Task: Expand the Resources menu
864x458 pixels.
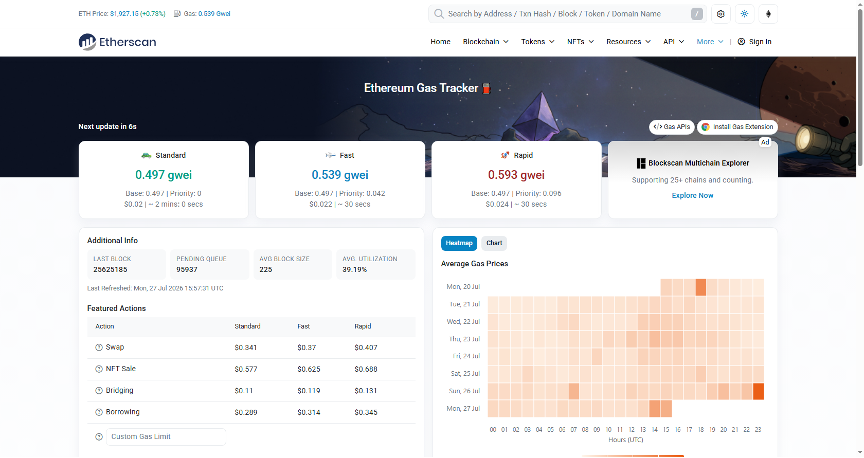Action: [x=628, y=41]
